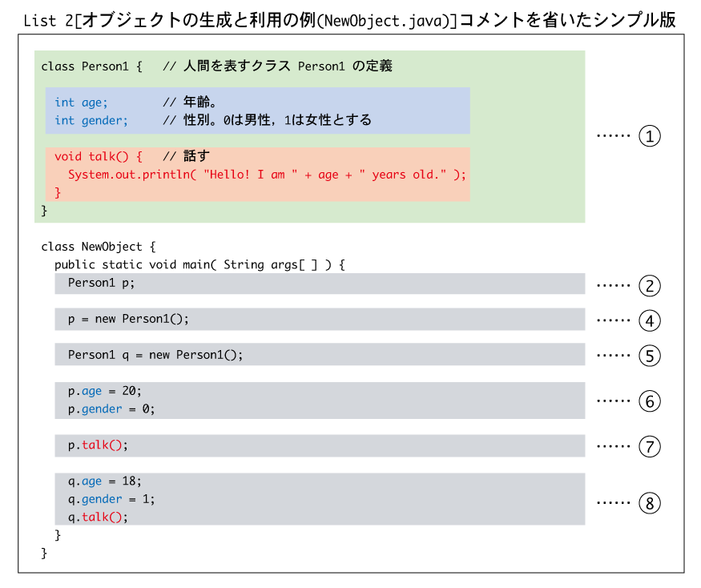Click the circled number 1 label

tap(650, 136)
